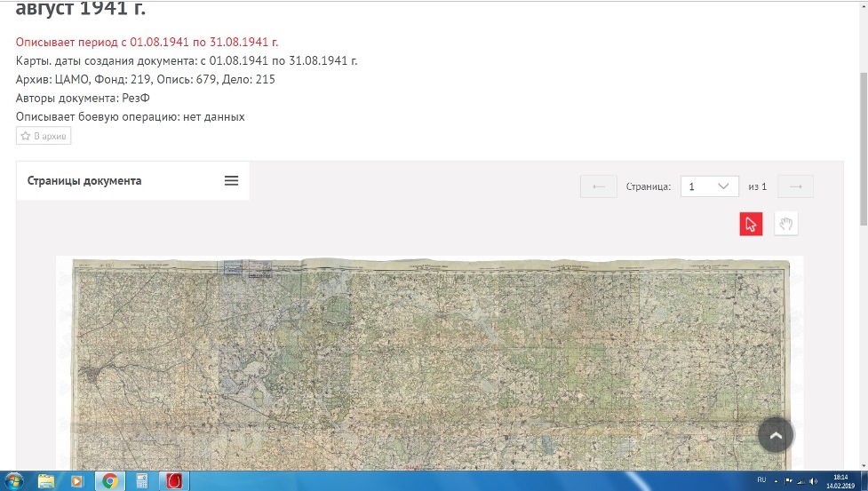This screenshot has width=868, height=491.
Task: Click the scroll-to-top round arrow button
Action: 776,435
